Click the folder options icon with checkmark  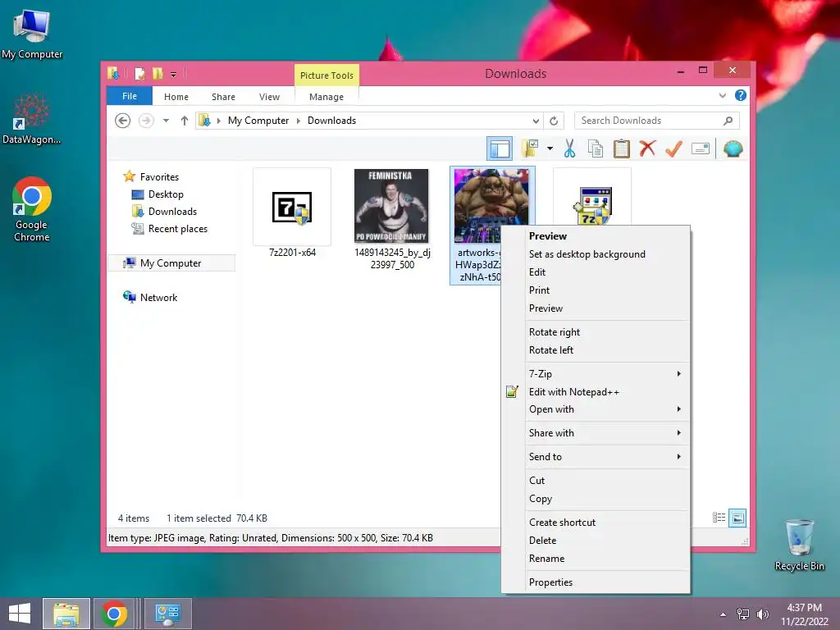(x=530, y=149)
